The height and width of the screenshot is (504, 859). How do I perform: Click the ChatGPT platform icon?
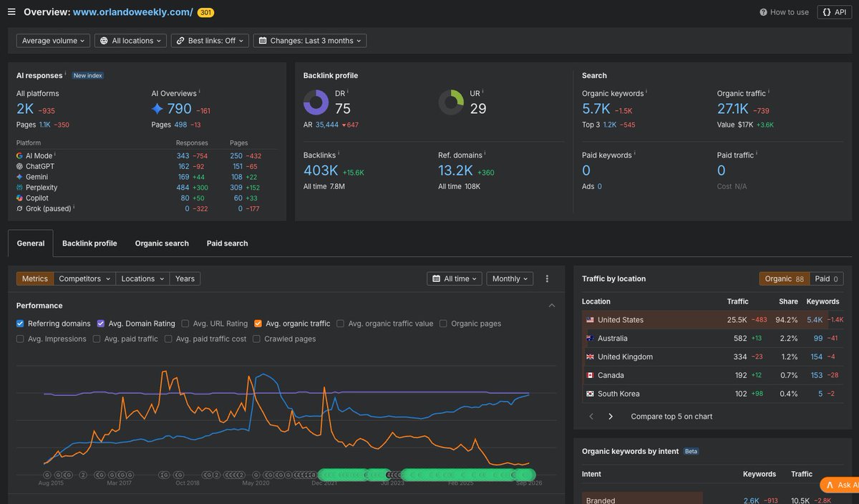tap(19, 166)
